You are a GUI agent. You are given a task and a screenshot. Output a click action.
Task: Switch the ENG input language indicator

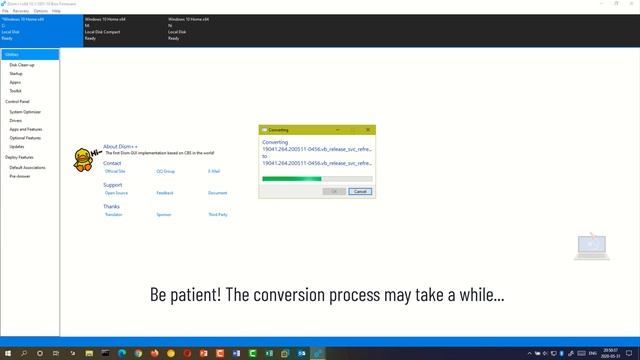pyautogui.click(x=593, y=353)
